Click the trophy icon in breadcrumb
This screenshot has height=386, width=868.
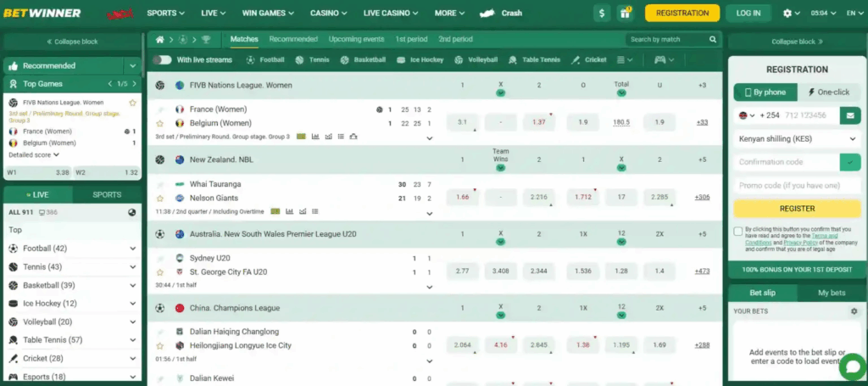coord(206,39)
